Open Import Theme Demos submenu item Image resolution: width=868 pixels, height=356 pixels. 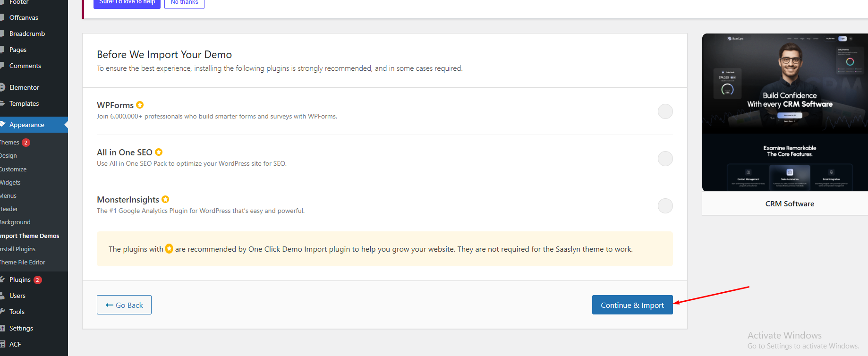tap(29, 236)
